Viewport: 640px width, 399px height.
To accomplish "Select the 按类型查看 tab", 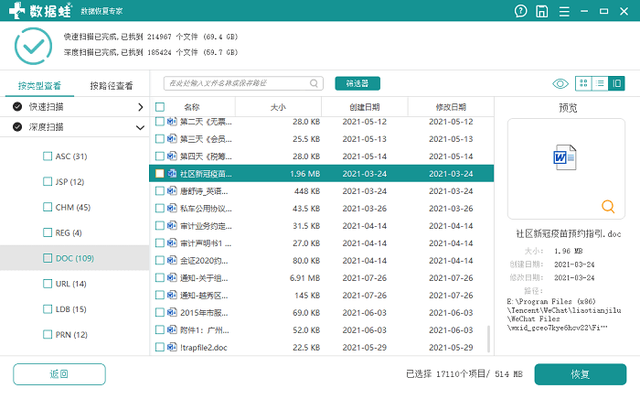I will (39, 86).
